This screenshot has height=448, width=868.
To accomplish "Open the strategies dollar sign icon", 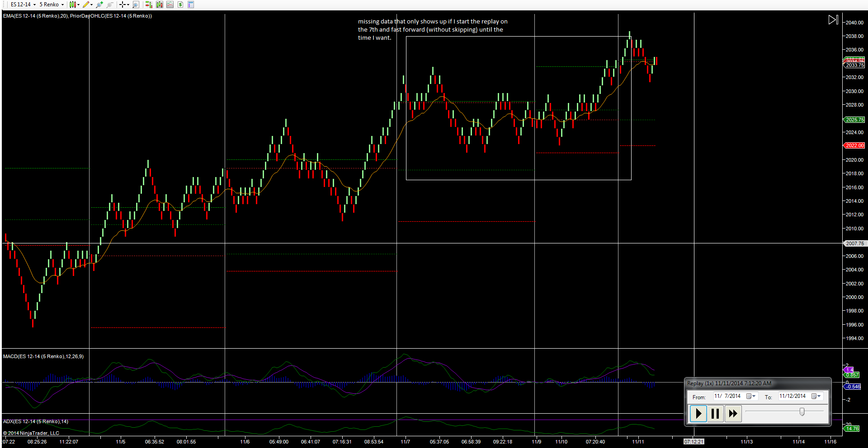I will click(180, 5).
